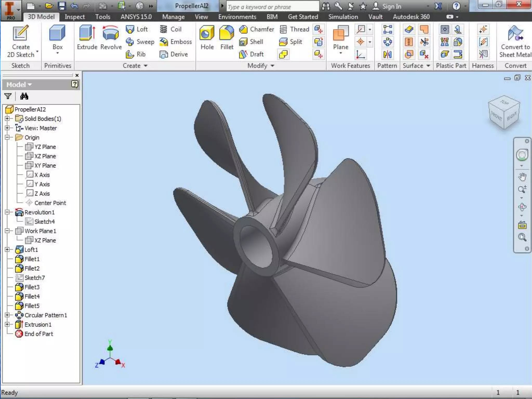Viewport: 532px width, 399px height.
Task: Click the browser filter funnel icon
Action: coord(8,97)
